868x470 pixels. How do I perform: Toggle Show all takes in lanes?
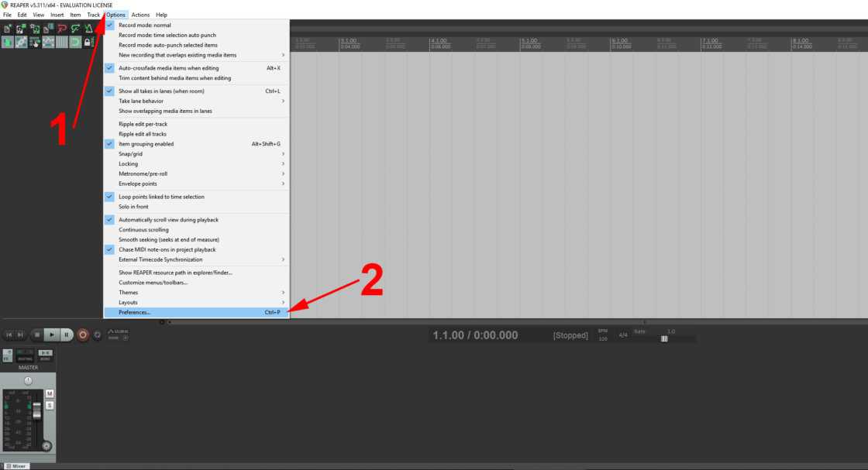pos(196,91)
